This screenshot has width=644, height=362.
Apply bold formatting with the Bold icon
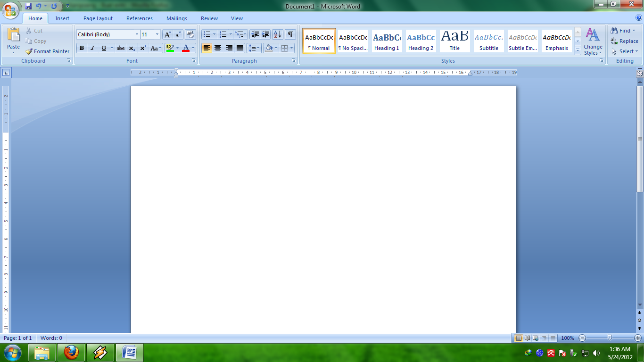pyautogui.click(x=81, y=48)
